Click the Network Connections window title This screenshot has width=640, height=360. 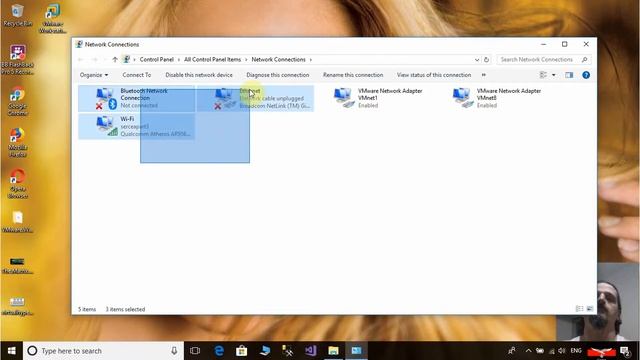pos(112,44)
